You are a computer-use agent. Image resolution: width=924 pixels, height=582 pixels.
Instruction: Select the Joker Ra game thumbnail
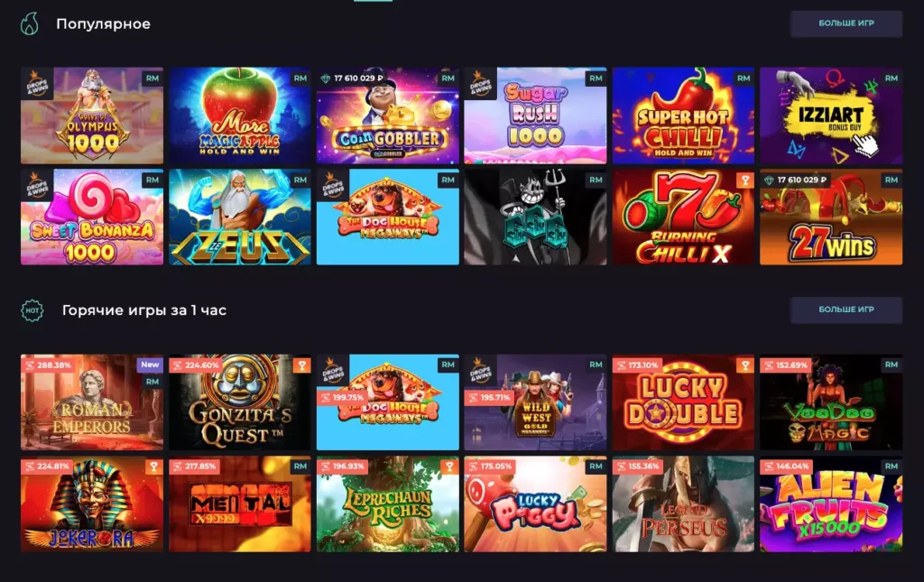pos(92,503)
